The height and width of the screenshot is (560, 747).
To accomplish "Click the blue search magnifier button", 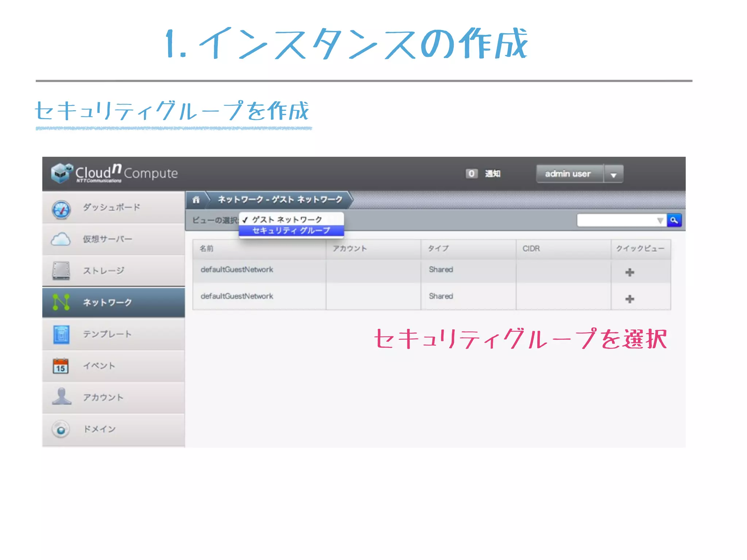I will pos(674,220).
